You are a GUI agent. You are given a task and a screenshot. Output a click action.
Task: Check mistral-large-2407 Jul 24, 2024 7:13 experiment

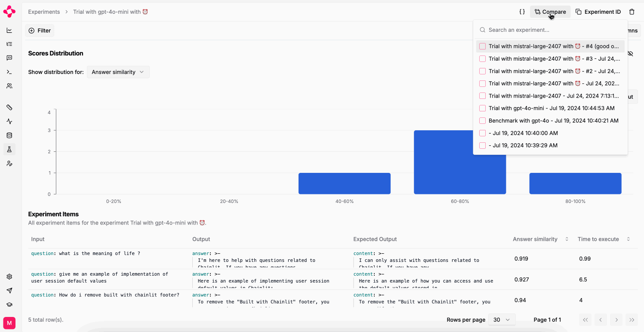[x=483, y=96]
